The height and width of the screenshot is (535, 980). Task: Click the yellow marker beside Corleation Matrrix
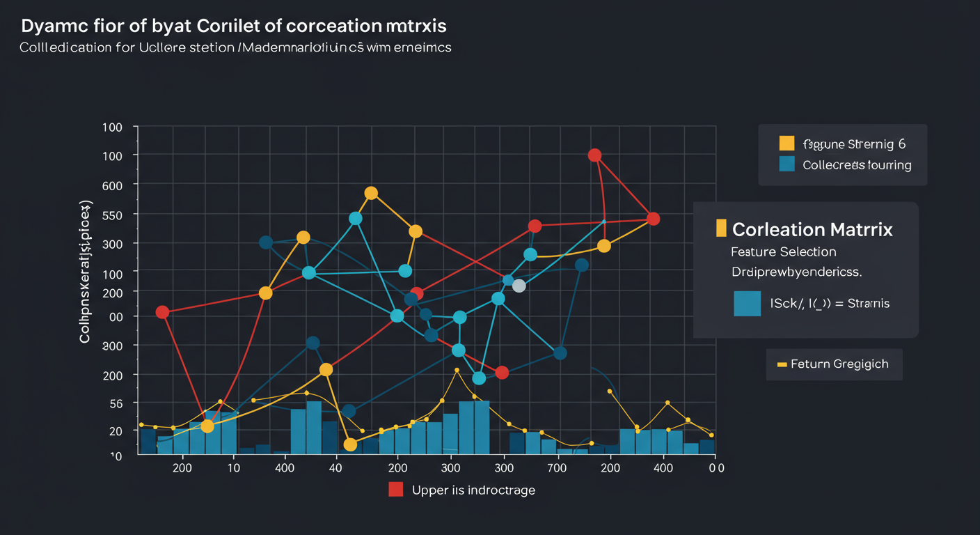coord(721,228)
